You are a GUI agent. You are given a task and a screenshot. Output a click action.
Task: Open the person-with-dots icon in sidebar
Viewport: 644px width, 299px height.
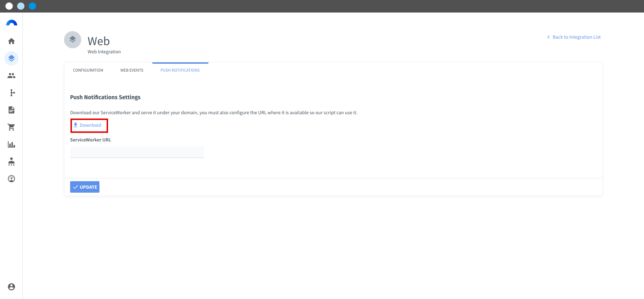(x=11, y=161)
